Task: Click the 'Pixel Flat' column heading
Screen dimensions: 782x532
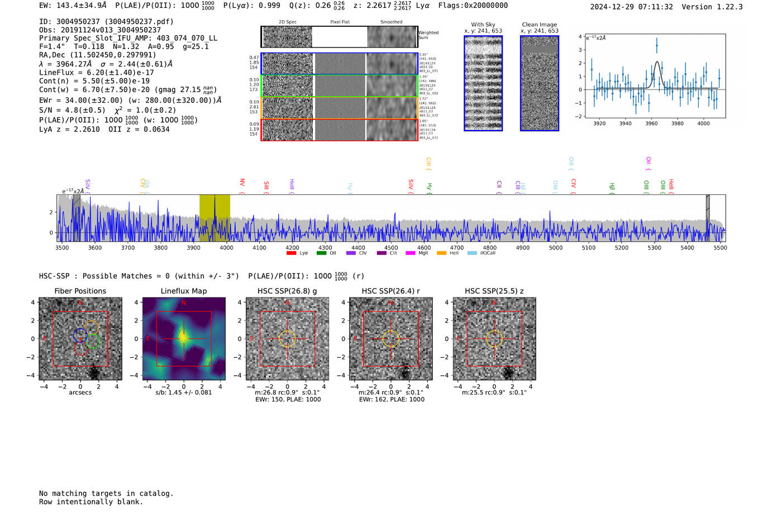Action: [340, 22]
